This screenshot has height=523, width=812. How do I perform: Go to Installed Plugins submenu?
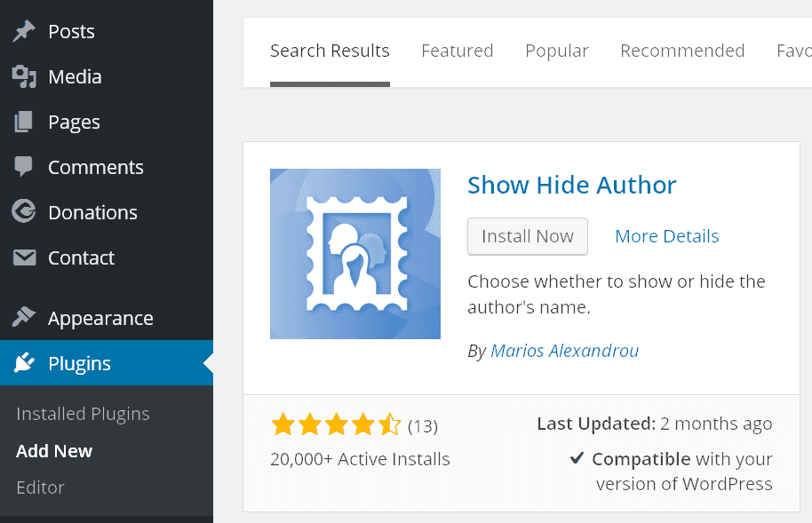(83, 414)
